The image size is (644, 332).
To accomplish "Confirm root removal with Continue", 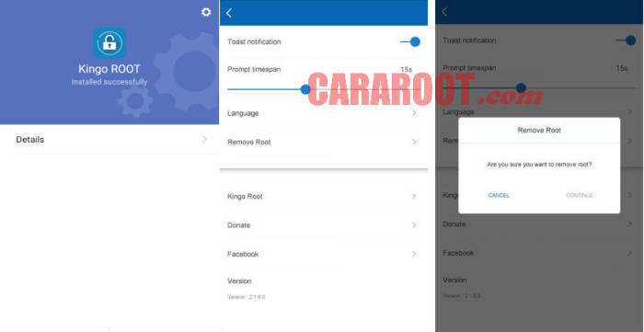I will click(x=580, y=195).
